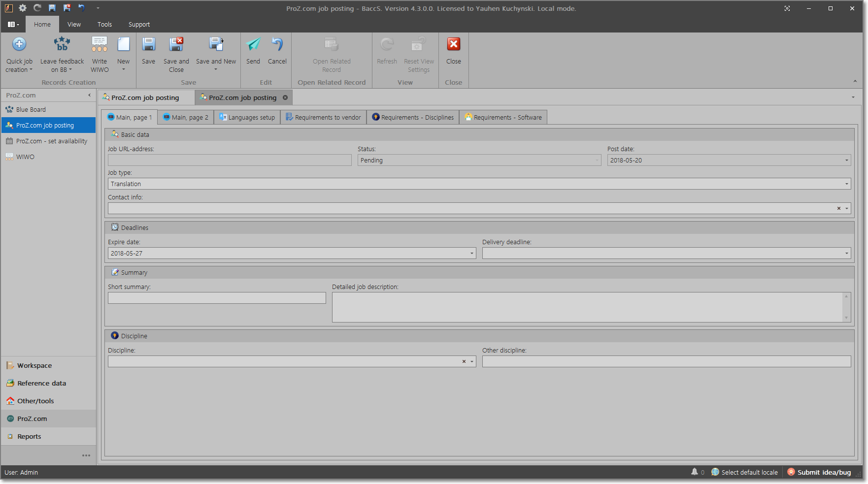Switch to the Workspace group
The height and width of the screenshot is (484, 868).
click(48, 365)
